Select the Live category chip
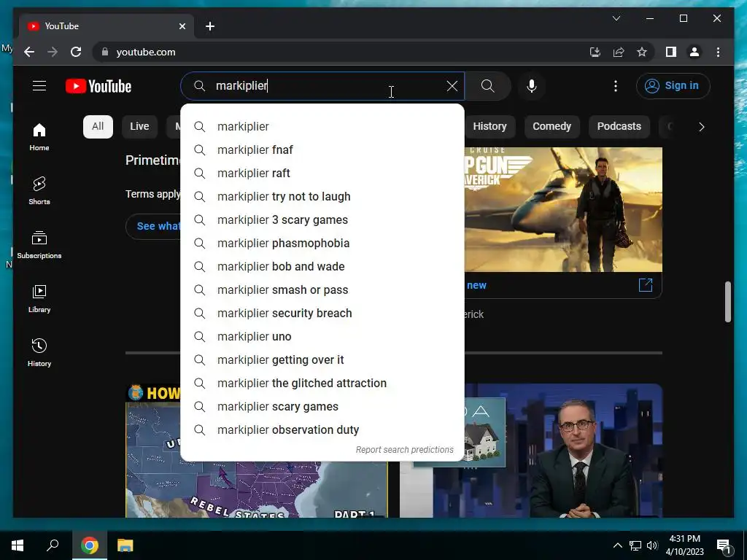Viewport: 747px width, 560px height. (x=139, y=126)
